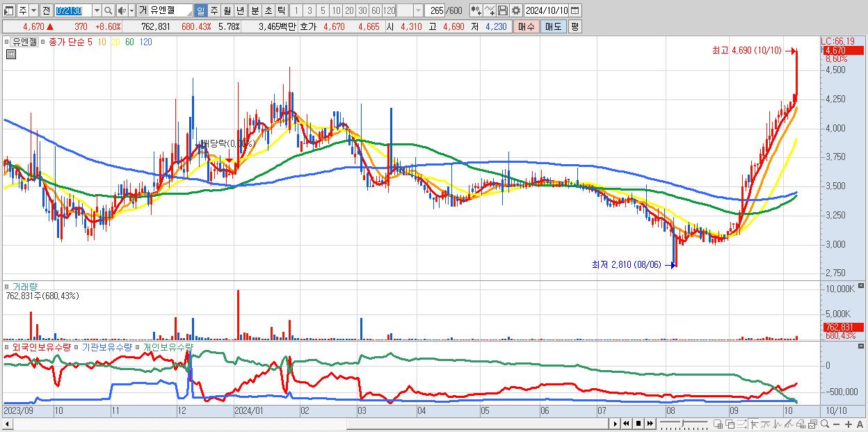Click moving average 120 legend label
The height and width of the screenshot is (432, 868).
(x=146, y=42)
